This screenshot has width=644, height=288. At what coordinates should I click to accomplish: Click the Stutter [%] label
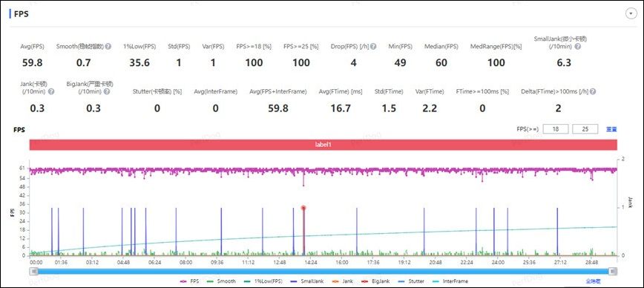pyautogui.click(x=157, y=91)
